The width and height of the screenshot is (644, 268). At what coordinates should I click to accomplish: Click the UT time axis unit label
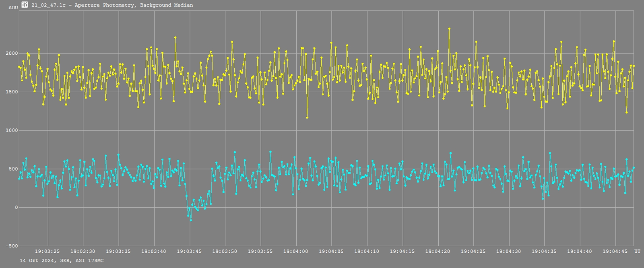pyautogui.click(x=637, y=252)
